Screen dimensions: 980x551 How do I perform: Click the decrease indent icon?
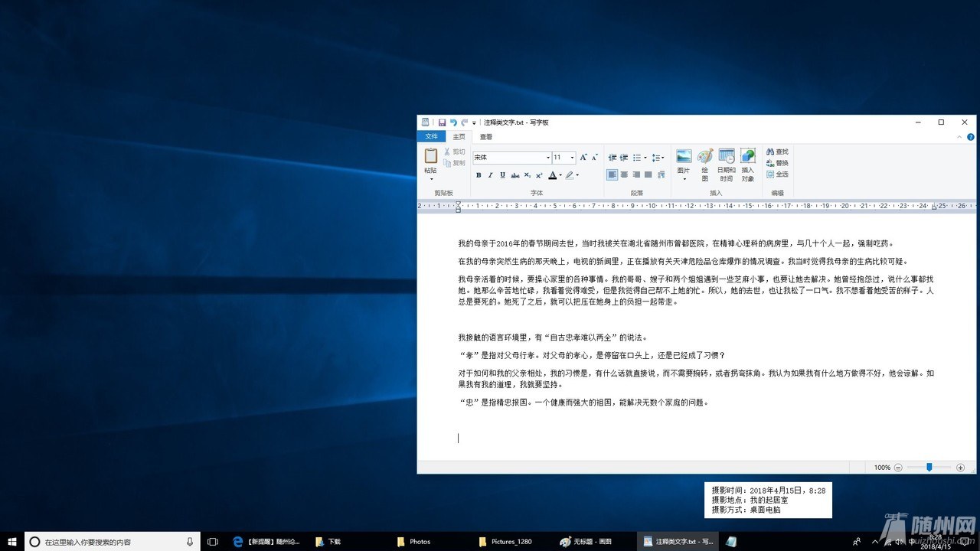612,158
